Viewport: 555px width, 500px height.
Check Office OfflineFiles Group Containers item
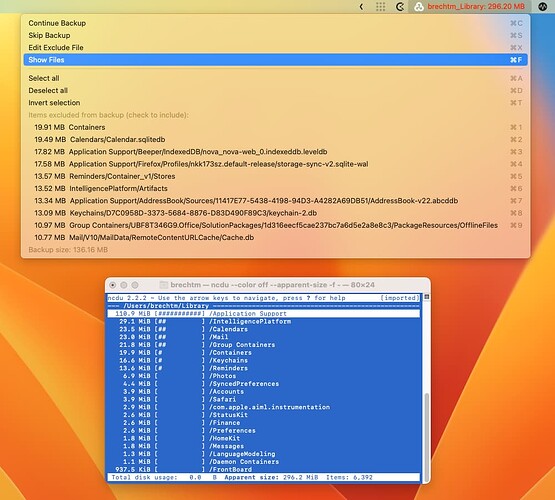point(275,225)
